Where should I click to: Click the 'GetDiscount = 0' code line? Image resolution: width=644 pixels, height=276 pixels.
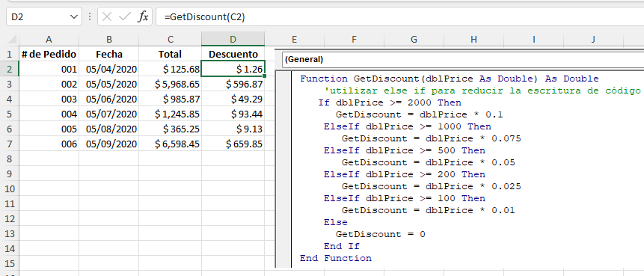(x=380, y=235)
